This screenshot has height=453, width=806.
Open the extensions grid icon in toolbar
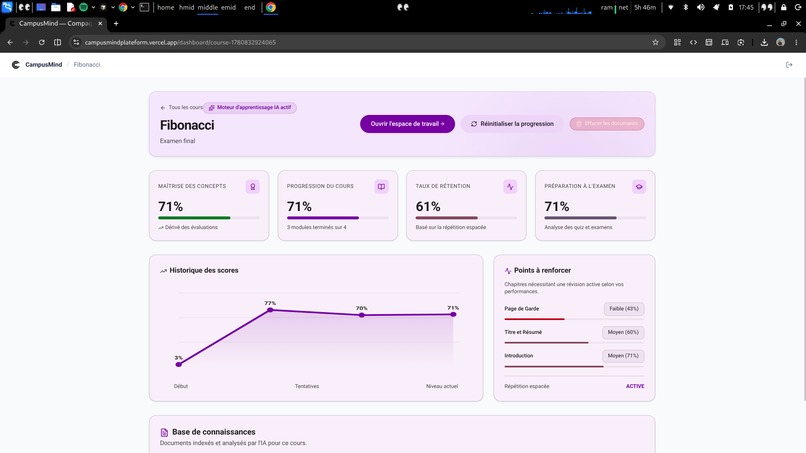point(677,42)
